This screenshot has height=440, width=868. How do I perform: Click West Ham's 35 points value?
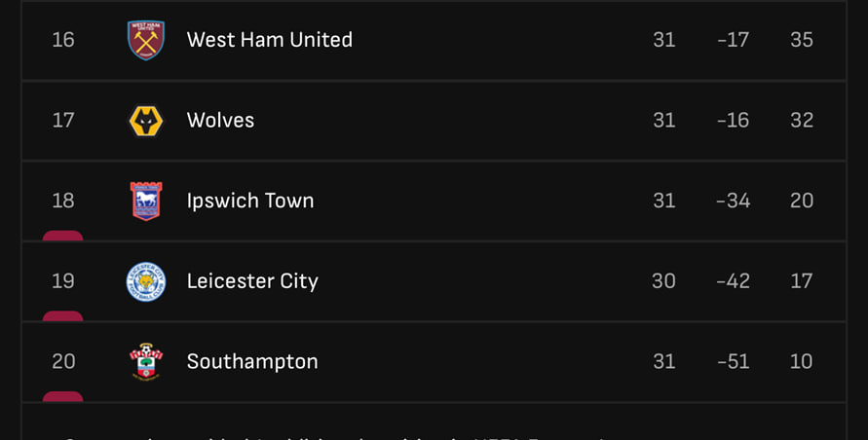pyautogui.click(x=802, y=40)
